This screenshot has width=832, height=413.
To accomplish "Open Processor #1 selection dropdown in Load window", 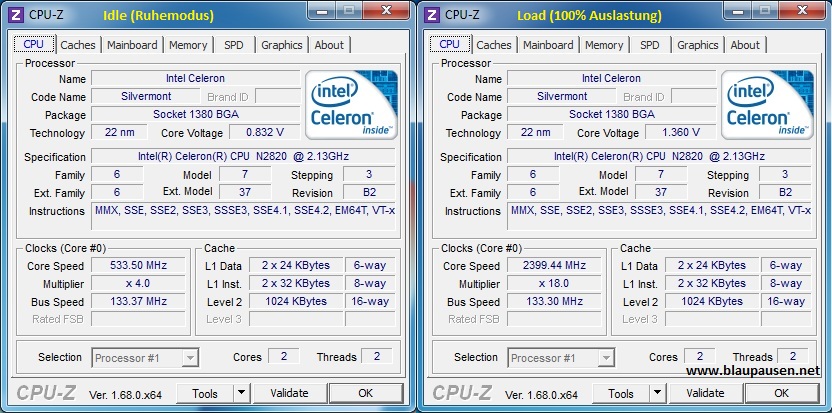I will pos(561,358).
